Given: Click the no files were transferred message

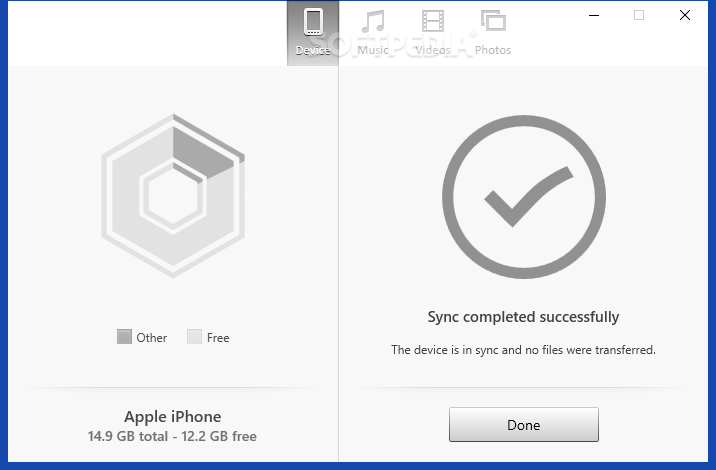Looking at the screenshot, I should pyautogui.click(x=523, y=350).
